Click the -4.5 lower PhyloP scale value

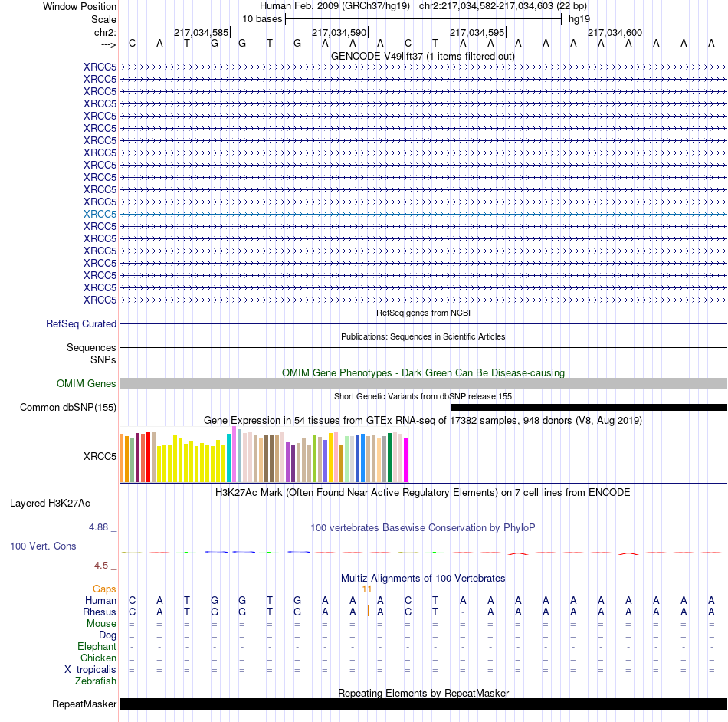pos(100,566)
